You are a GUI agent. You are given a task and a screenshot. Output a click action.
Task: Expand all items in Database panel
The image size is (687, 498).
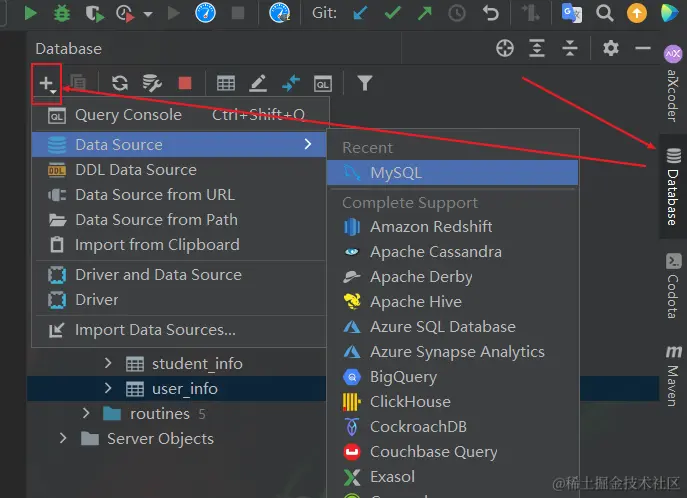tap(537, 48)
